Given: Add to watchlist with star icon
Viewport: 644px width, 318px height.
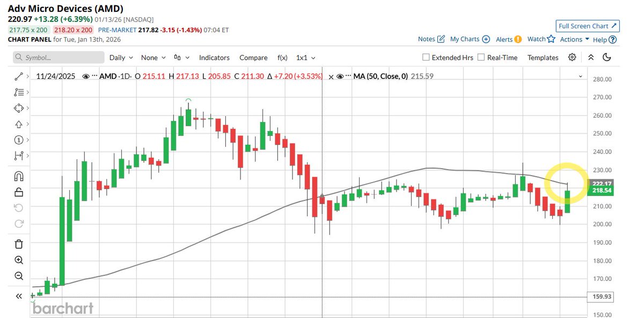Looking at the screenshot, I should [551, 39].
